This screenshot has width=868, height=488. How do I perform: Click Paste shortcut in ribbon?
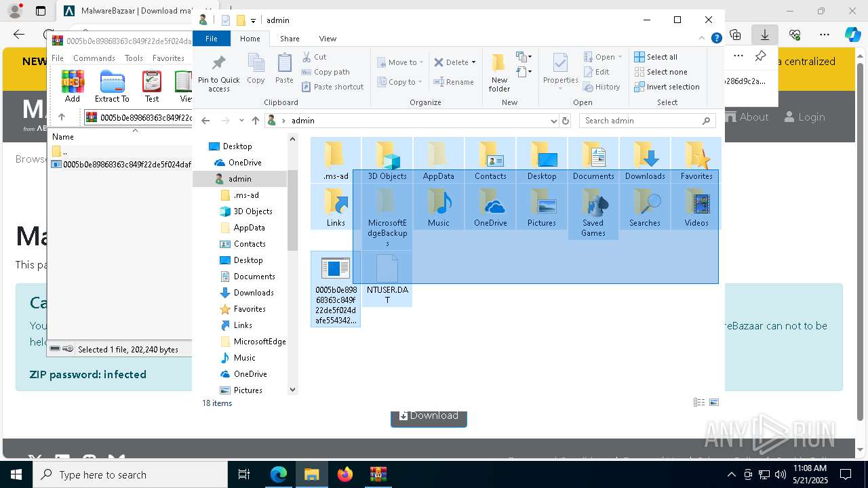pos(333,87)
